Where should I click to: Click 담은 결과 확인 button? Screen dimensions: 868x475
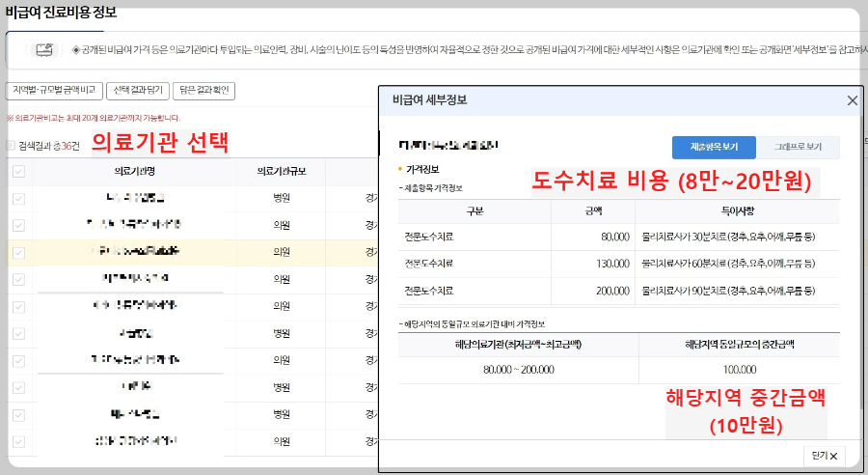tap(203, 91)
